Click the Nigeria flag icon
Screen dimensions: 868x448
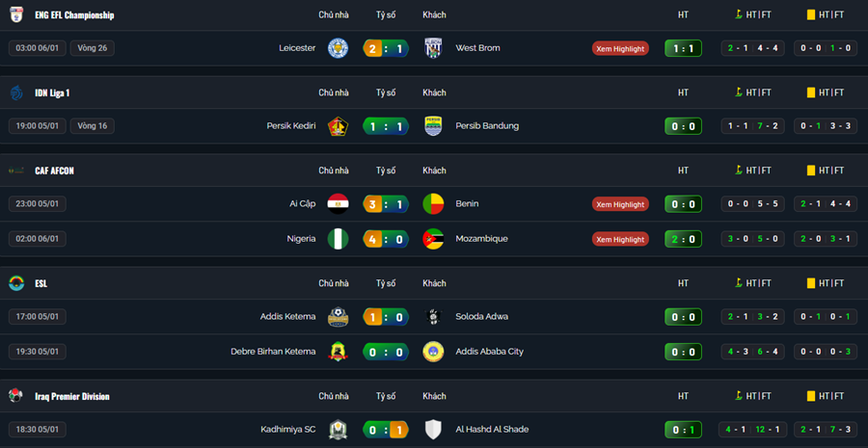click(338, 239)
